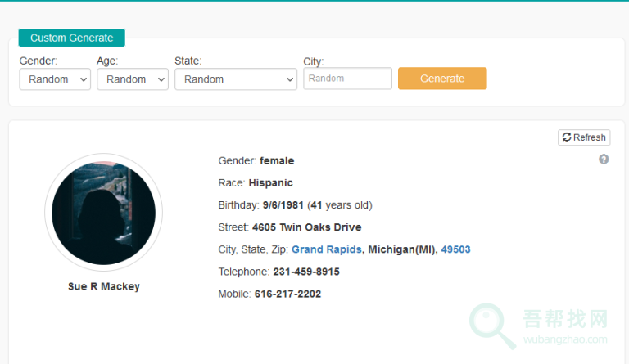Click the mobile number 616-217-2202
The height and width of the screenshot is (364, 629).
(287, 294)
